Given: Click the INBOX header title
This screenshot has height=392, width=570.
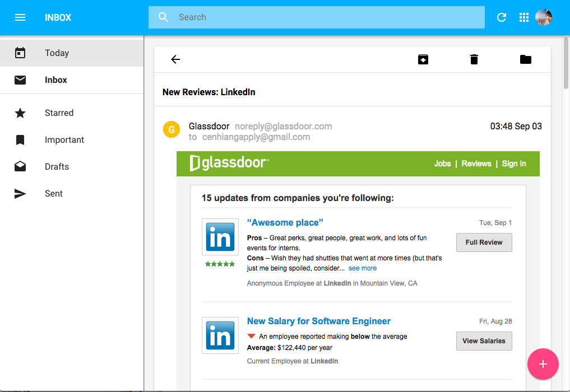Looking at the screenshot, I should pos(58,17).
